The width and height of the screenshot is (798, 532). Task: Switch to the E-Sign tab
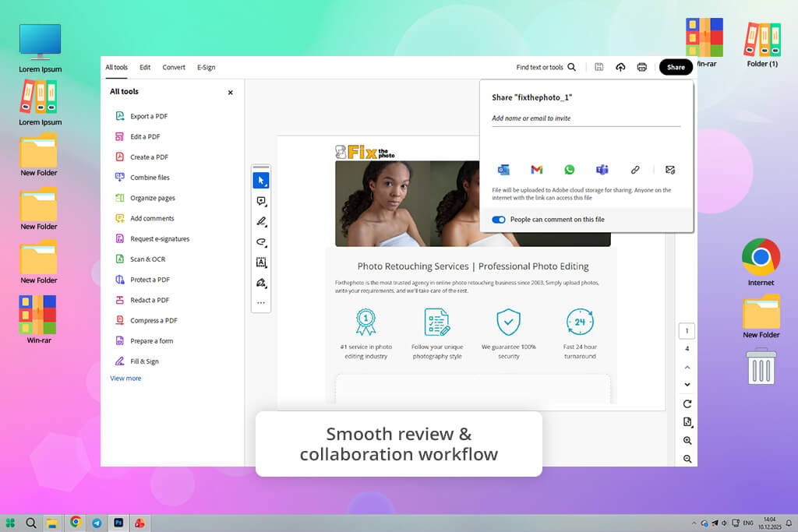tap(206, 68)
